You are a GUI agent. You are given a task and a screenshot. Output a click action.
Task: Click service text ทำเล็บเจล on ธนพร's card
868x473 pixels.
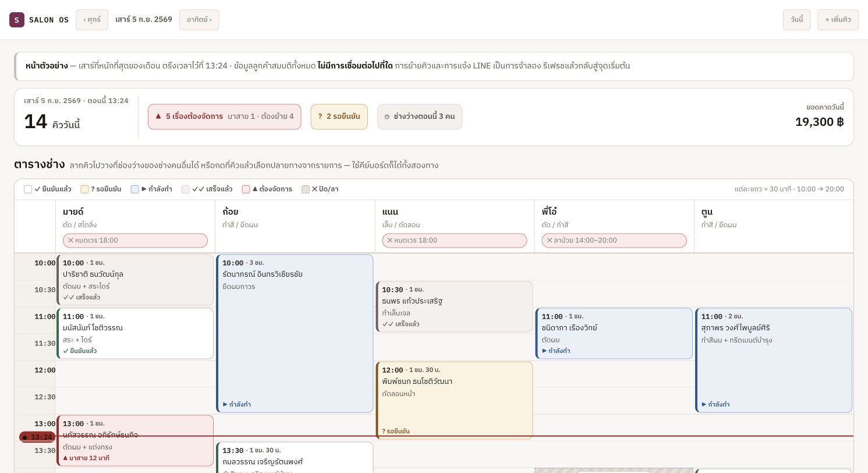click(396, 313)
